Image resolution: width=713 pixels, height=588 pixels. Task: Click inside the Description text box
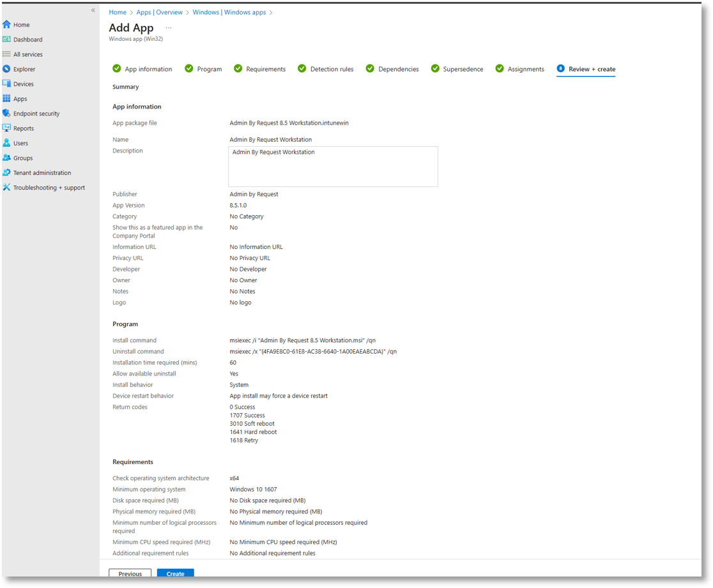(333, 166)
